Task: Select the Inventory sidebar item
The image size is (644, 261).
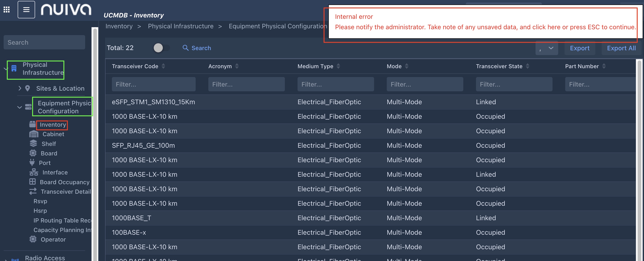Action: coord(53,125)
